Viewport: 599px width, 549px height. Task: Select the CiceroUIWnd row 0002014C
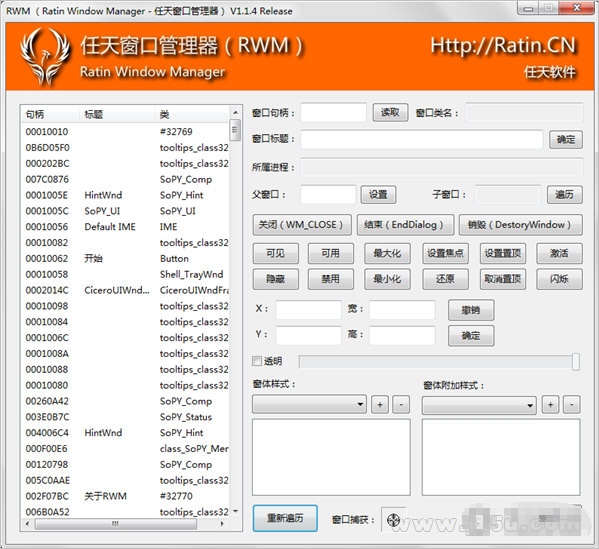(125, 290)
